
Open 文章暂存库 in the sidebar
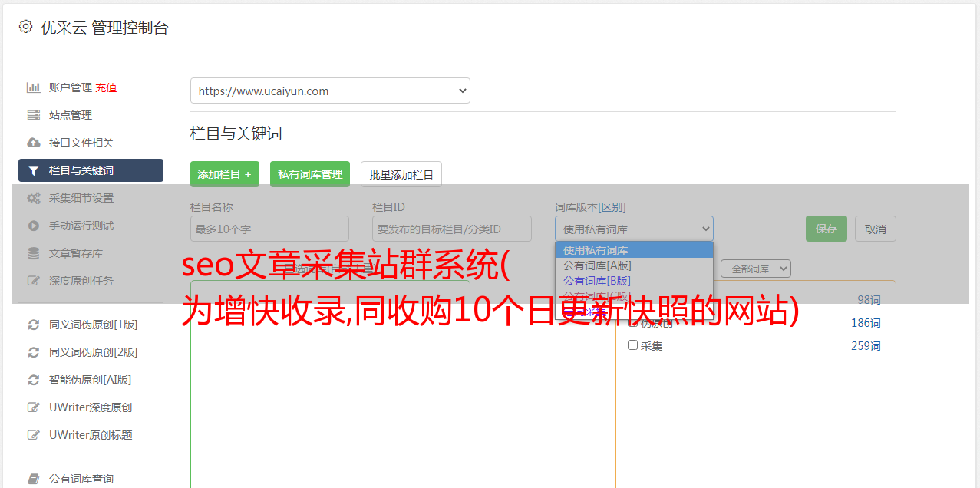[76, 253]
